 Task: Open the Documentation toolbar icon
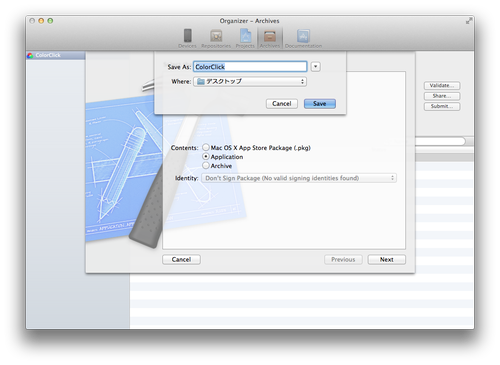point(303,36)
